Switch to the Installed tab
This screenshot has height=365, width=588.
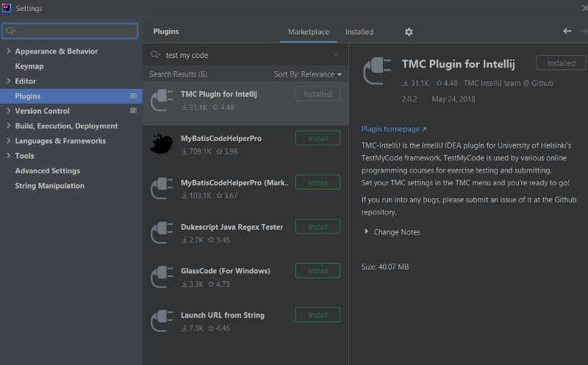pyautogui.click(x=359, y=32)
